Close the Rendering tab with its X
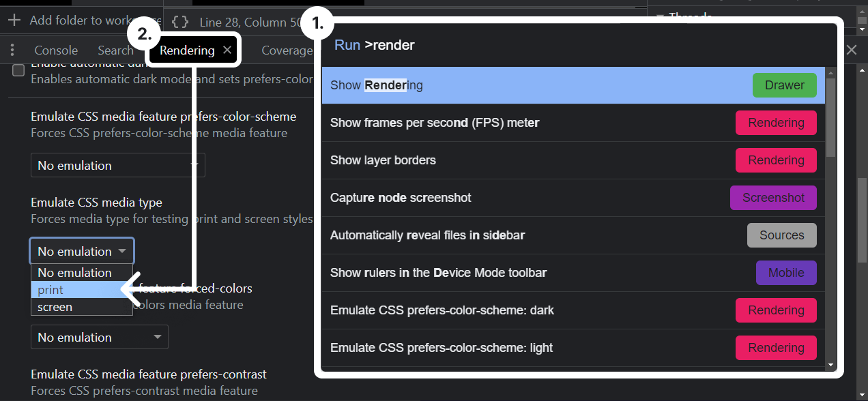The image size is (868, 401). [227, 50]
